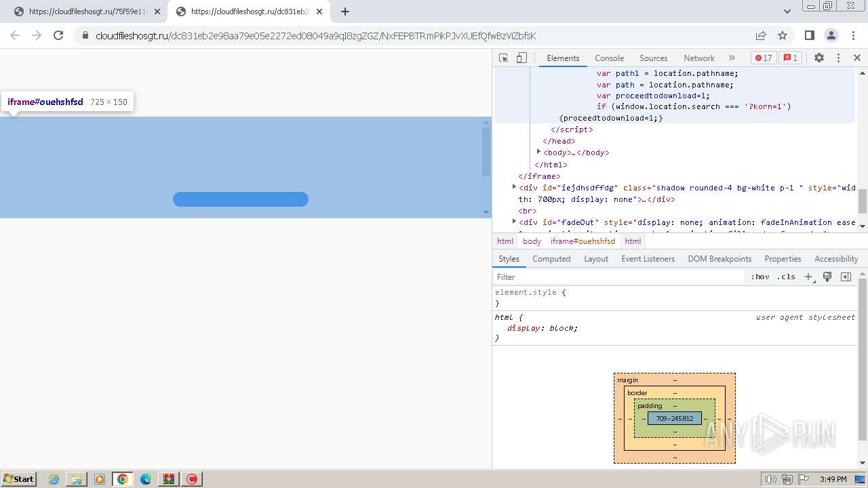Viewport: 868px width, 488px height.
Task: Toggle the browser side panel icon
Action: [809, 36]
